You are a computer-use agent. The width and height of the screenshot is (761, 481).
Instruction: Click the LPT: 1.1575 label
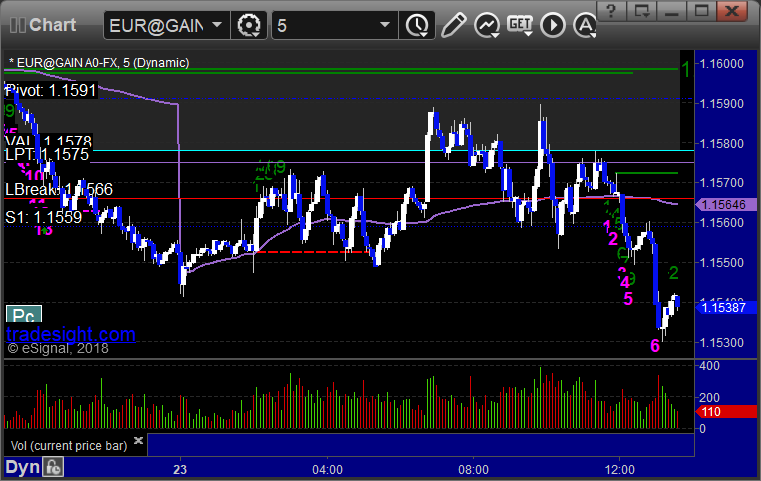[47, 155]
